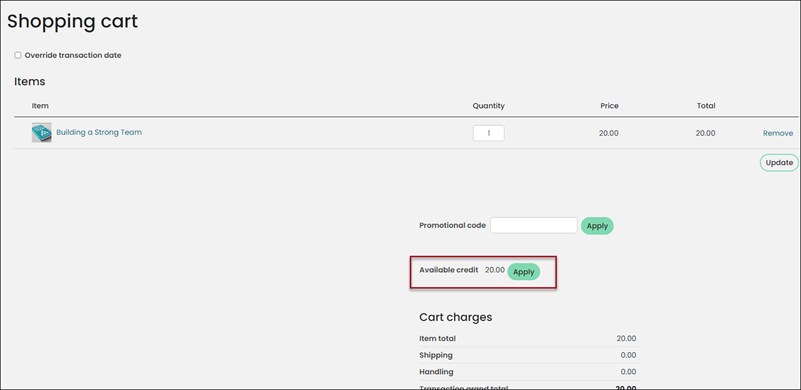801x390 pixels.
Task: Click the Handling amount 0.00
Action: (x=628, y=372)
